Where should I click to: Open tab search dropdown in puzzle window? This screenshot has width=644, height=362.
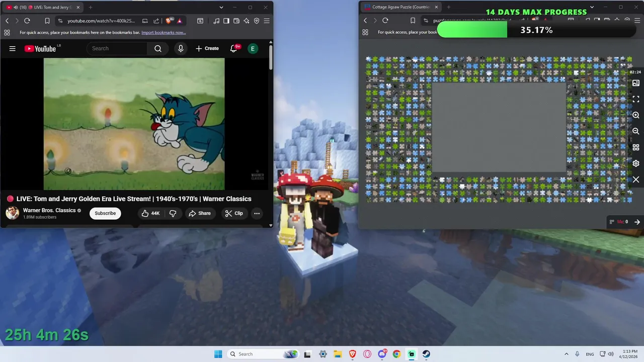coord(592,8)
